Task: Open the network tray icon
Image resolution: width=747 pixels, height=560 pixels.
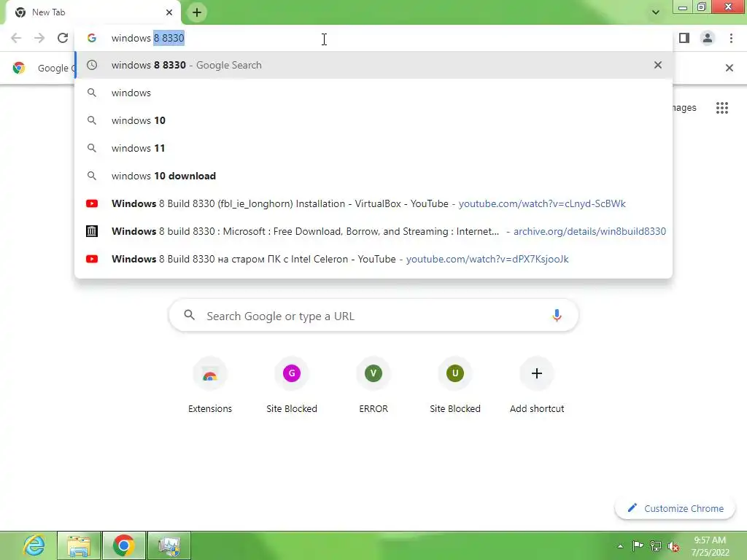Action: [x=656, y=545]
